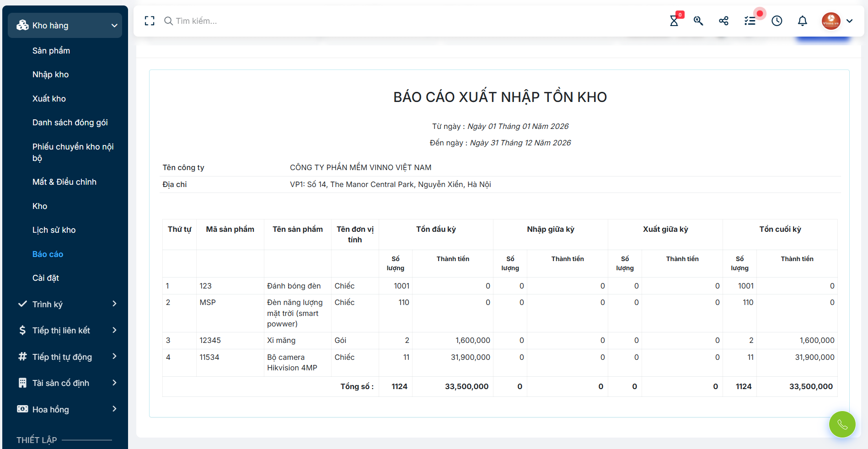
Task: Click the hourglass timer icon with badge
Action: click(674, 21)
